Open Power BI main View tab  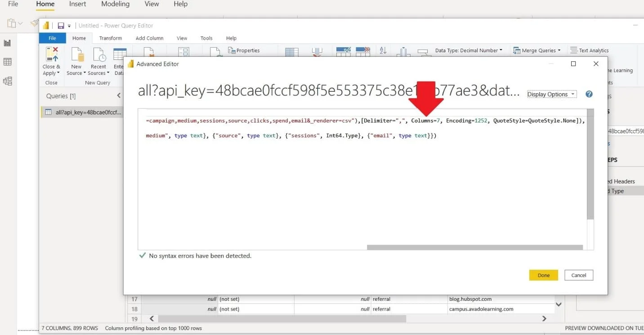click(152, 4)
